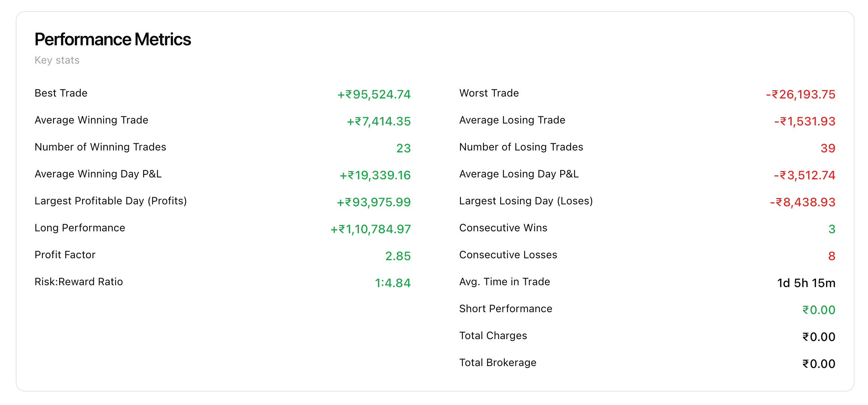The height and width of the screenshot is (405, 868).
Task: Select the Average Losing Trade value
Action: [804, 121]
